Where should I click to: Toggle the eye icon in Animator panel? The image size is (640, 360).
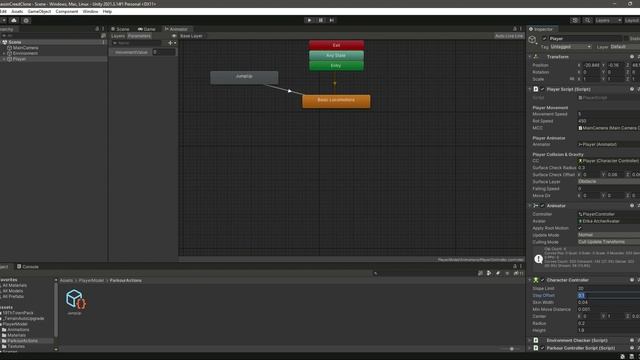click(x=174, y=36)
